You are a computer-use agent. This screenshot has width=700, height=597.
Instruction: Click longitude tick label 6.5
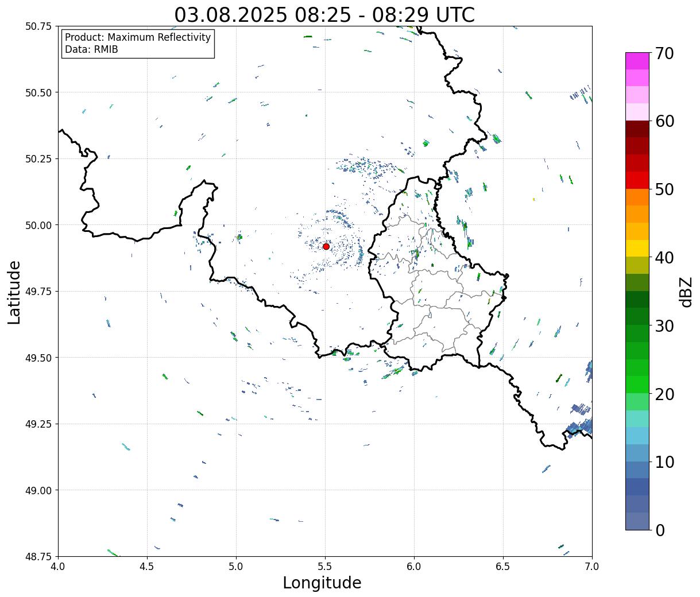(503, 566)
